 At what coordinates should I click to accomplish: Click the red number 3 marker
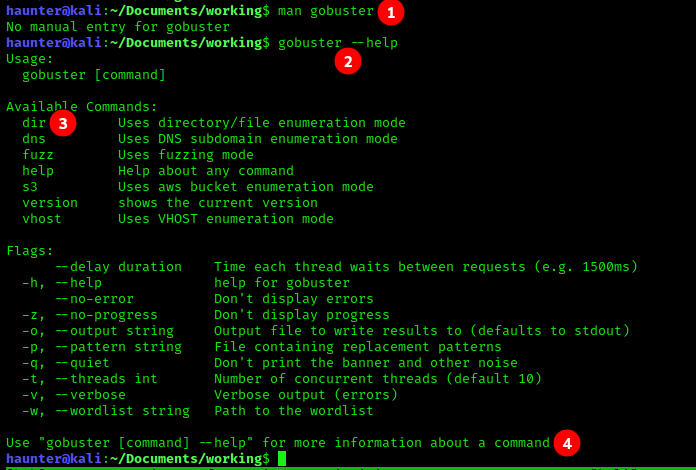pyautogui.click(x=63, y=124)
